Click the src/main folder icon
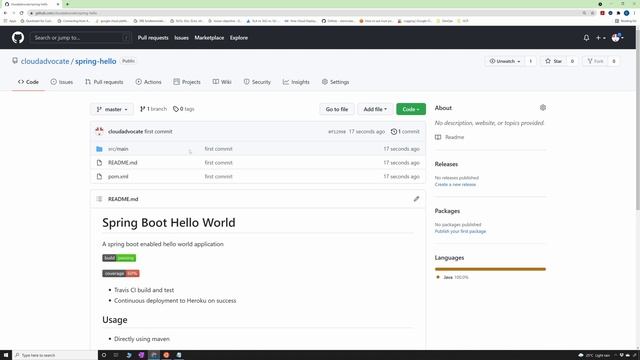Image resolution: width=640 pixels, height=360 pixels. pyautogui.click(x=99, y=149)
